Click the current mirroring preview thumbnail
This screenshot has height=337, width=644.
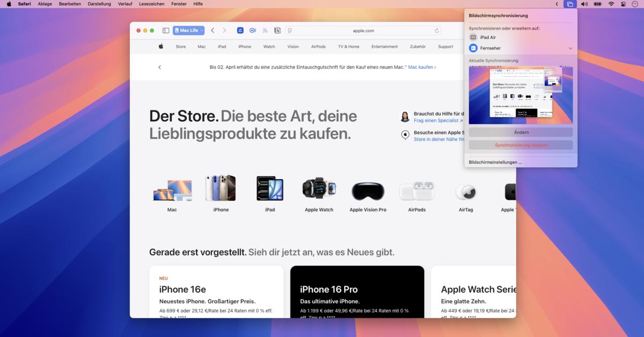(x=521, y=96)
